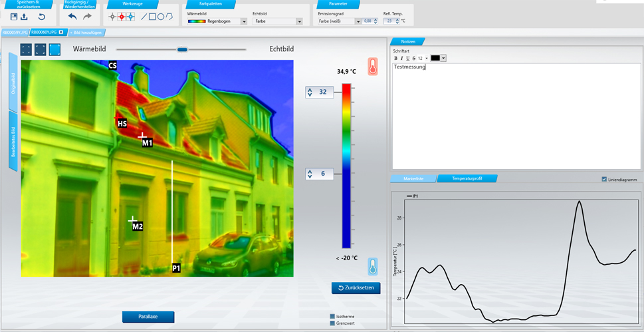Viewport: 644px width, 332px height.
Task: Select the line drawing tool
Action: tap(144, 17)
